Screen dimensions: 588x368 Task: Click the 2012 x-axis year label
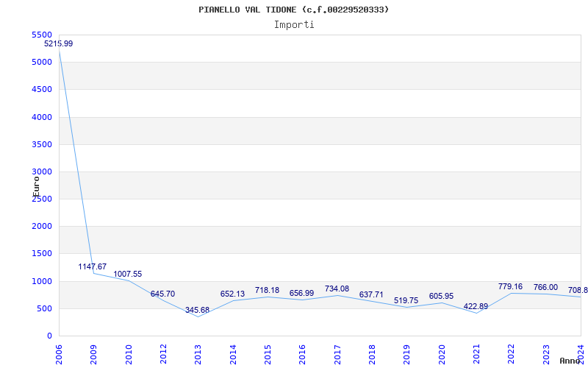163,354
